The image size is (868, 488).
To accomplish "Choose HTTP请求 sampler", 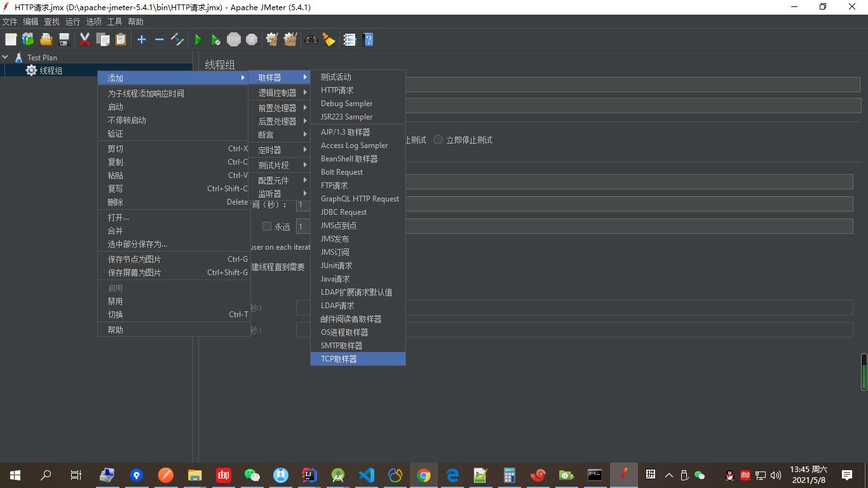I will [358, 90].
